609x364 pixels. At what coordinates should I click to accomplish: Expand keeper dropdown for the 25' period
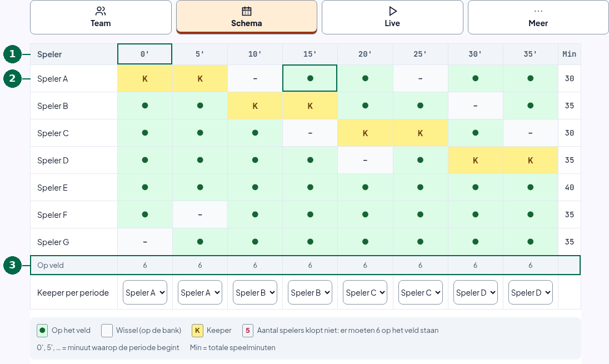click(420, 292)
